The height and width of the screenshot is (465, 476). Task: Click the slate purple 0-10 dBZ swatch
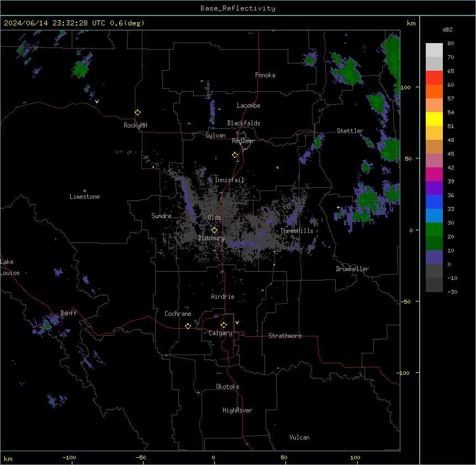coord(434,257)
